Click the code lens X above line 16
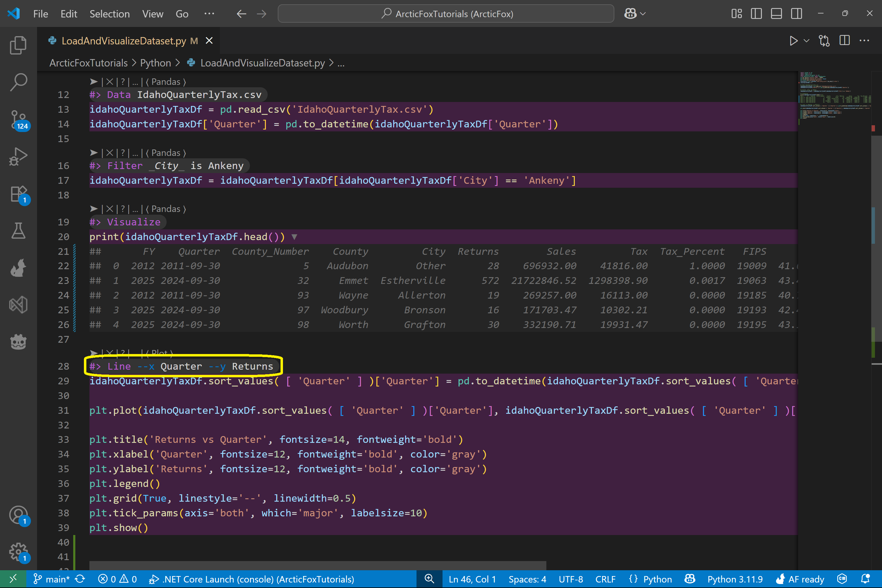882x588 pixels. click(110, 153)
